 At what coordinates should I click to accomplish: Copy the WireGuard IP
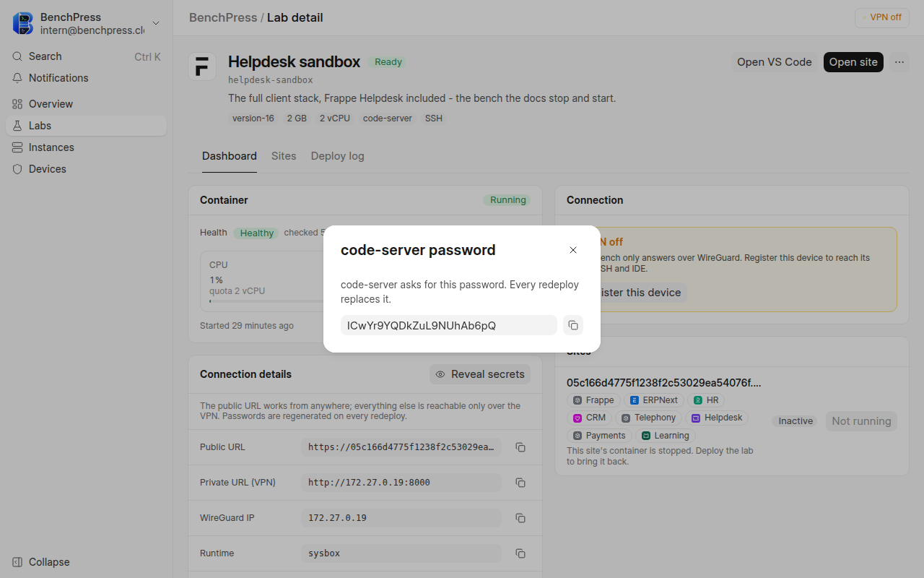(520, 518)
